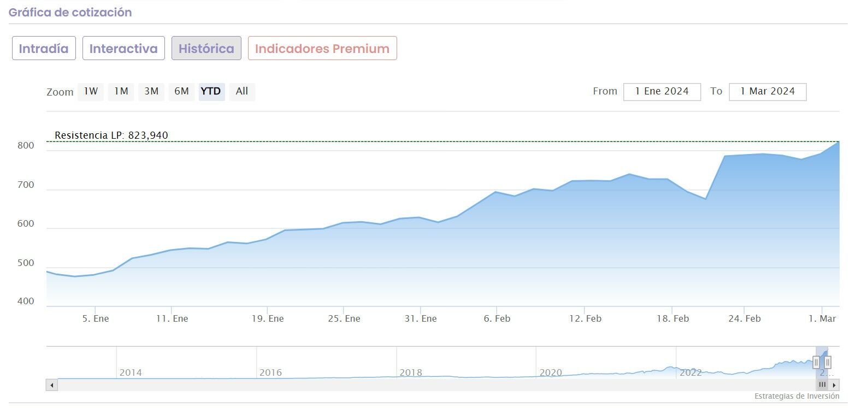Open the Interactiva chart tab
868x408 pixels.
[123, 49]
